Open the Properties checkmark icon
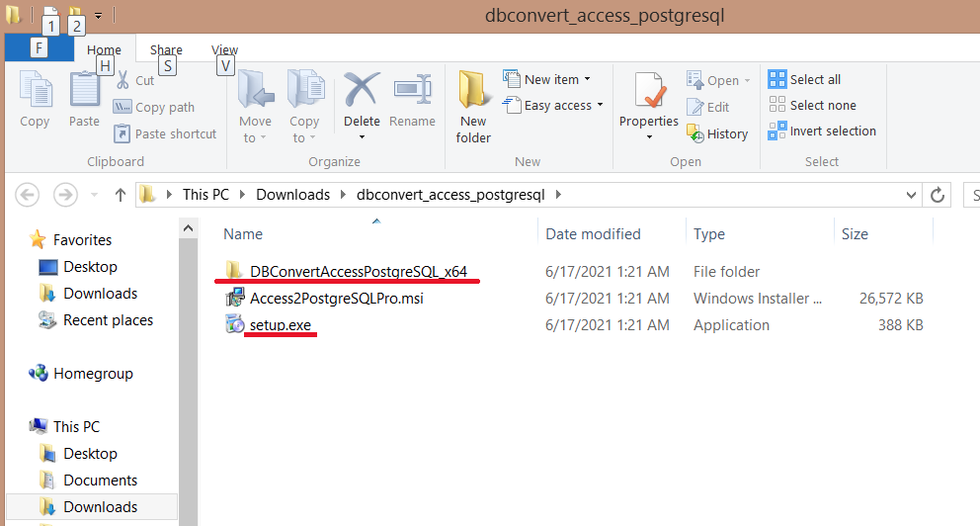The width and height of the screenshot is (980, 526). [x=649, y=91]
